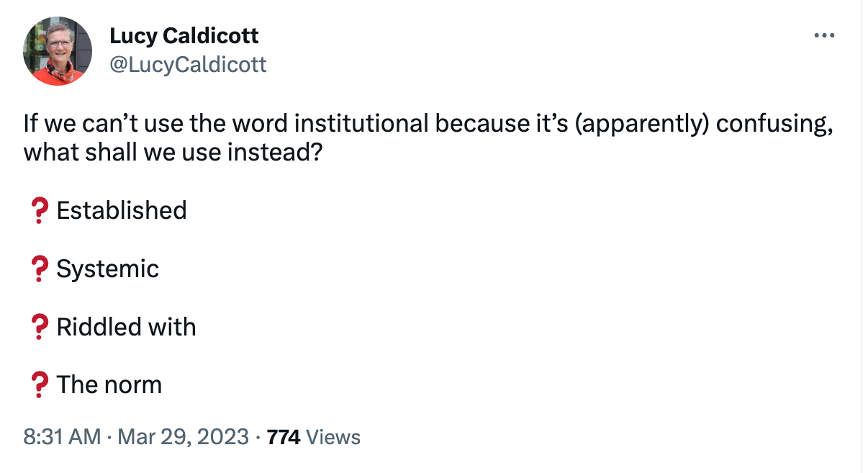Click Lucy Caldicott's profile picture
This screenshot has height=473, width=868.
point(58,50)
